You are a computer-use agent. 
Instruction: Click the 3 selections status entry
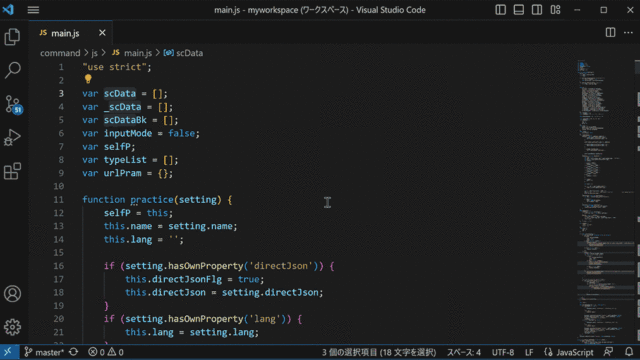pos(379,352)
